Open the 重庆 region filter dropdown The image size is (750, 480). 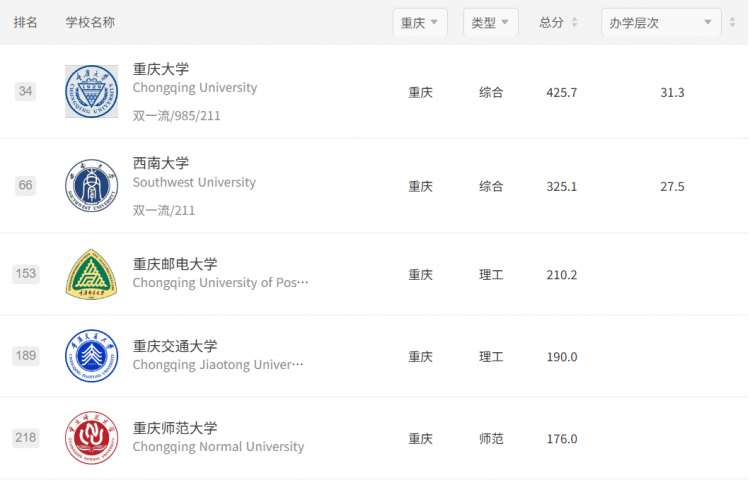click(420, 22)
